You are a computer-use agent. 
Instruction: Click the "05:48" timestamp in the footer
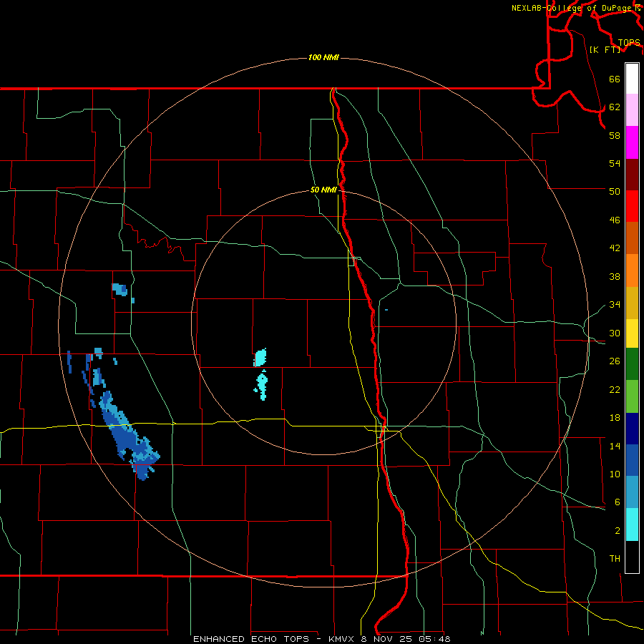click(x=434, y=639)
